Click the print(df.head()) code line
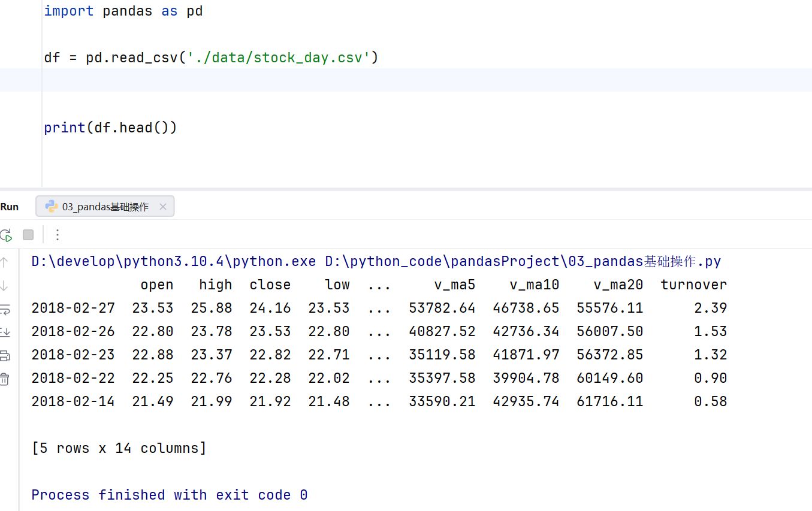 (110, 128)
